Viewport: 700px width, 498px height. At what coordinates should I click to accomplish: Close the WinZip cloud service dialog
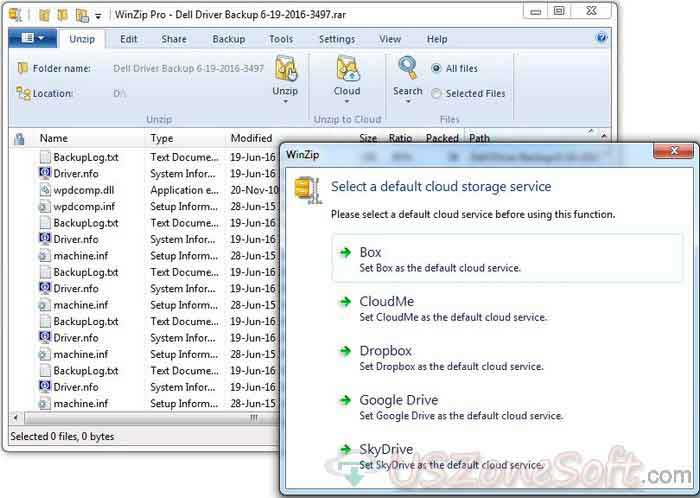pyautogui.click(x=674, y=151)
